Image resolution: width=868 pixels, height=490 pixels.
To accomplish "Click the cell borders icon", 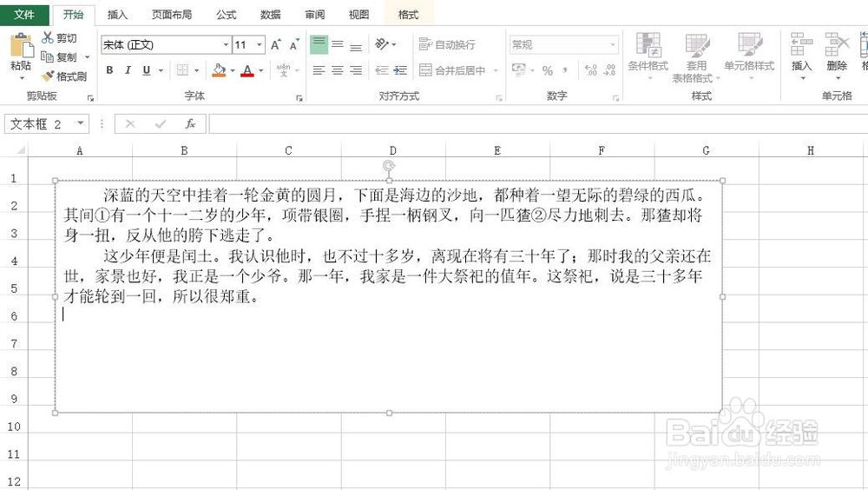I will point(182,70).
